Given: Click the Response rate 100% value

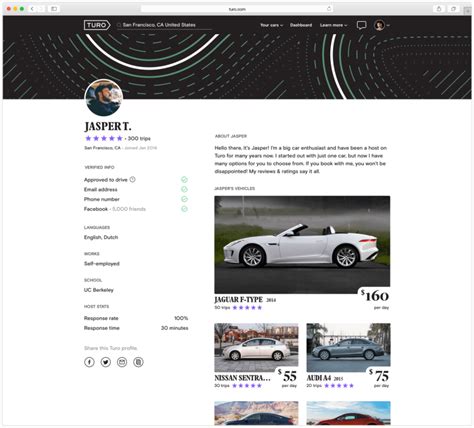Looking at the screenshot, I should (x=181, y=318).
